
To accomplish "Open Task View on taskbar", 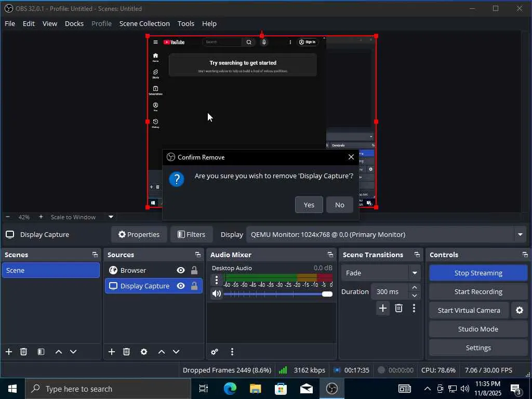I will pyautogui.click(x=204, y=389).
